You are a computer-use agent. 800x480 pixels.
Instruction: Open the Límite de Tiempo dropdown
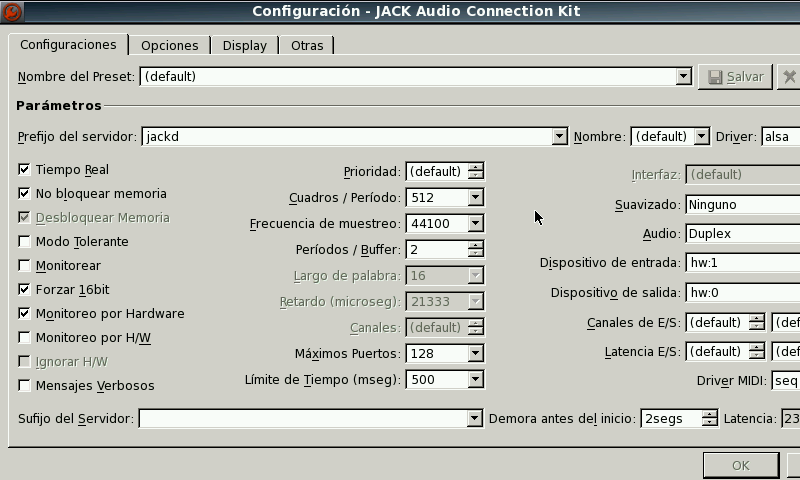(x=476, y=380)
